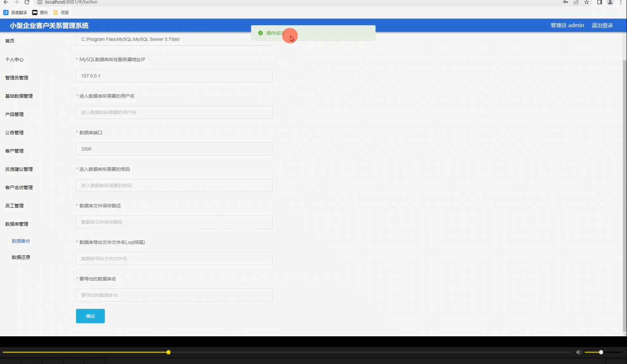Bookmark this page with the star icon
Screen dimensions: 627x364
pos(586,2)
